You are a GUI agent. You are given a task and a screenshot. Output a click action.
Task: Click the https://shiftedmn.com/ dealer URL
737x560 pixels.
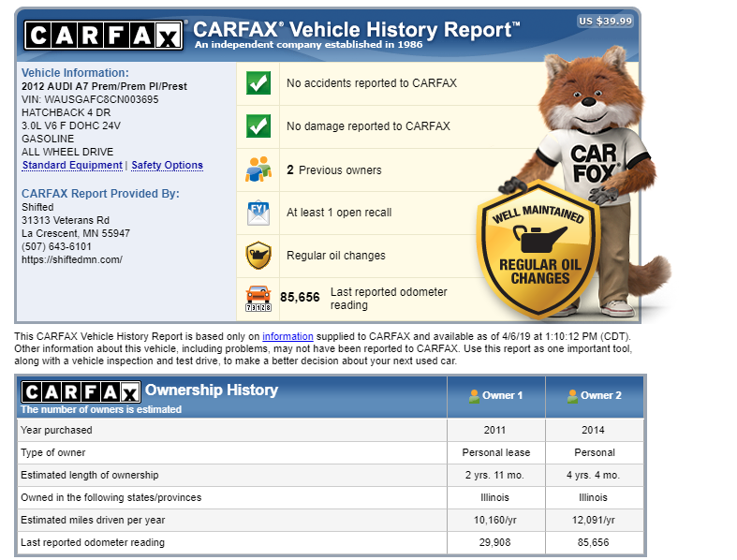[72, 259]
